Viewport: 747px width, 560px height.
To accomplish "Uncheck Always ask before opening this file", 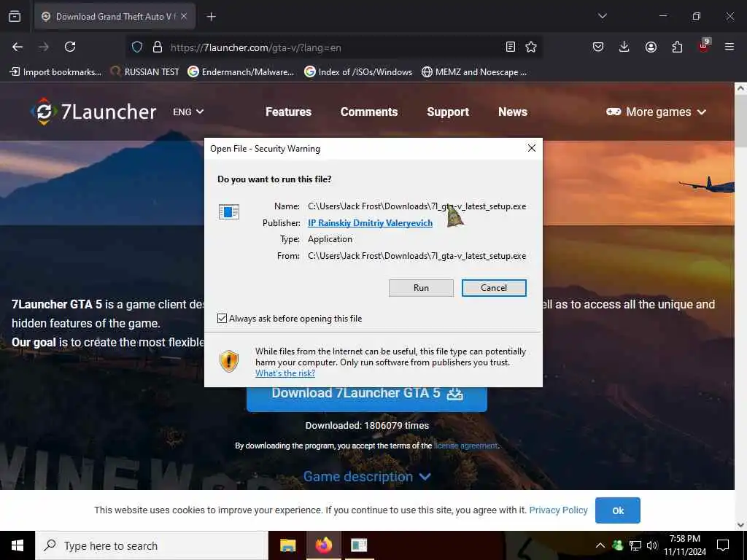I will pos(222,318).
